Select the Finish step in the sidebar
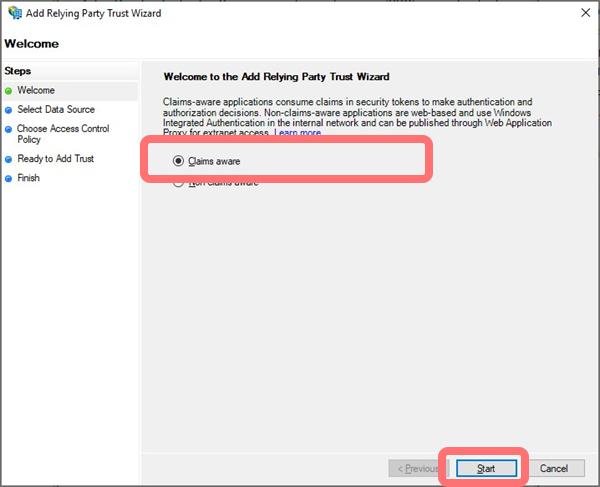The image size is (600, 487). (x=29, y=178)
